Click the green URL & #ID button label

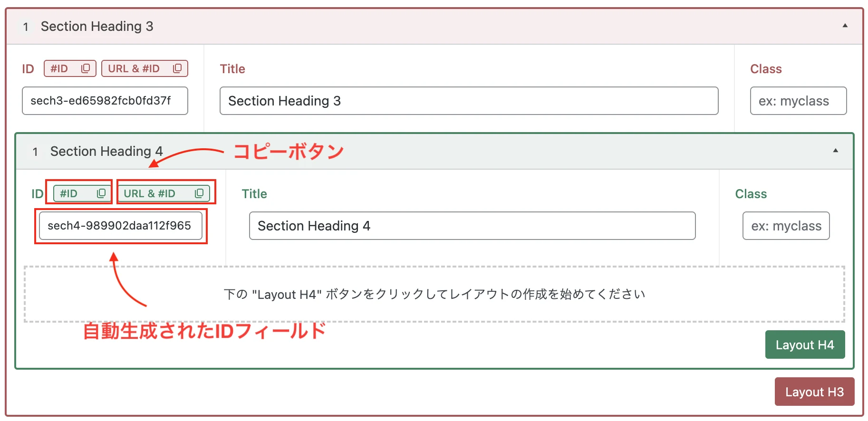[149, 193]
